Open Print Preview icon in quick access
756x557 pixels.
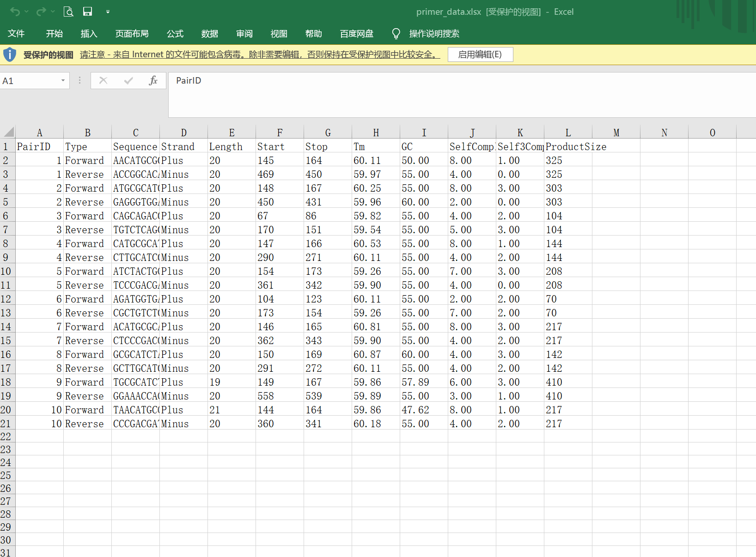pos(68,12)
